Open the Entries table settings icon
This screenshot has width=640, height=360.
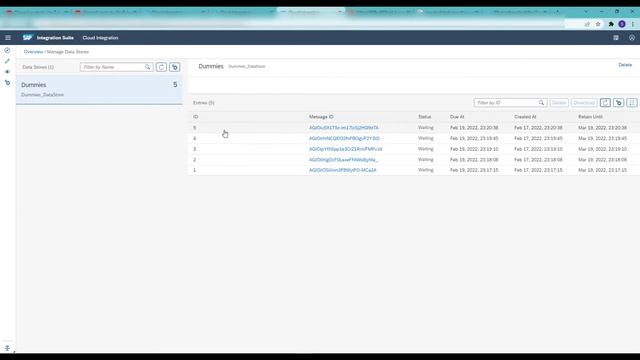(x=619, y=103)
